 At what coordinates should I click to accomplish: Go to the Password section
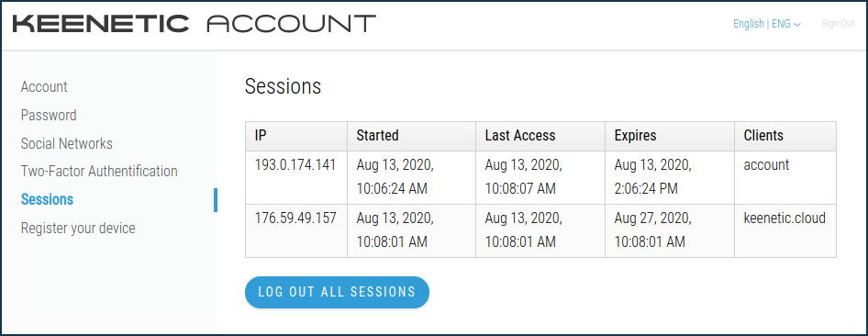pyautogui.click(x=49, y=115)
